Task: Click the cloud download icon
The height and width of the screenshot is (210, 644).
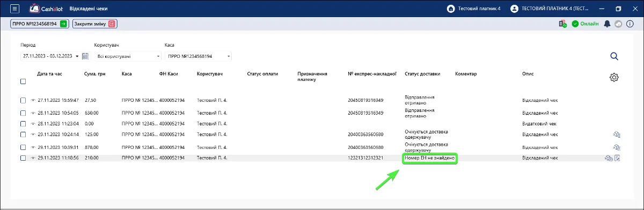Action: (x=618, y=24)
